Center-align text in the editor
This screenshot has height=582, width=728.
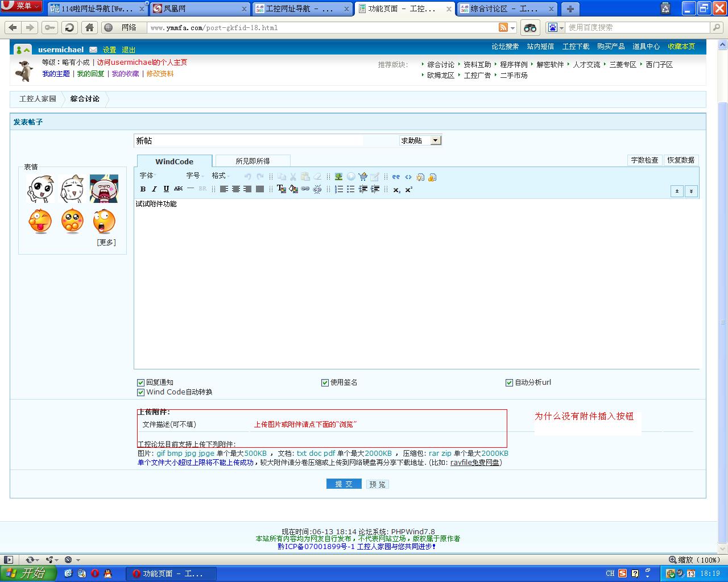(236, 189)
